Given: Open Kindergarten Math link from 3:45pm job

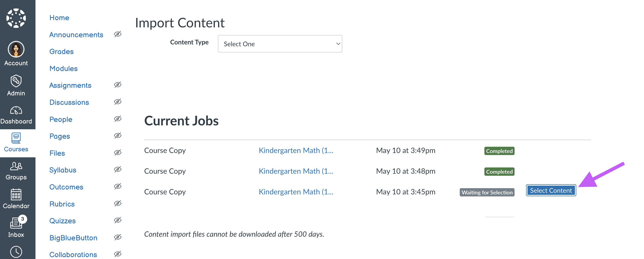Looking at the screenshot, I should click(x=296, y=192).
